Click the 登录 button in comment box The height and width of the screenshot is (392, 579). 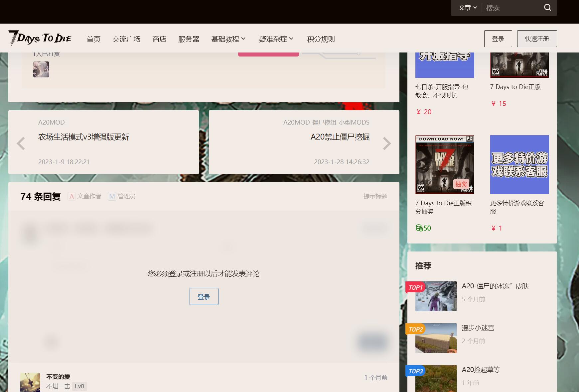tap(204, 296)
